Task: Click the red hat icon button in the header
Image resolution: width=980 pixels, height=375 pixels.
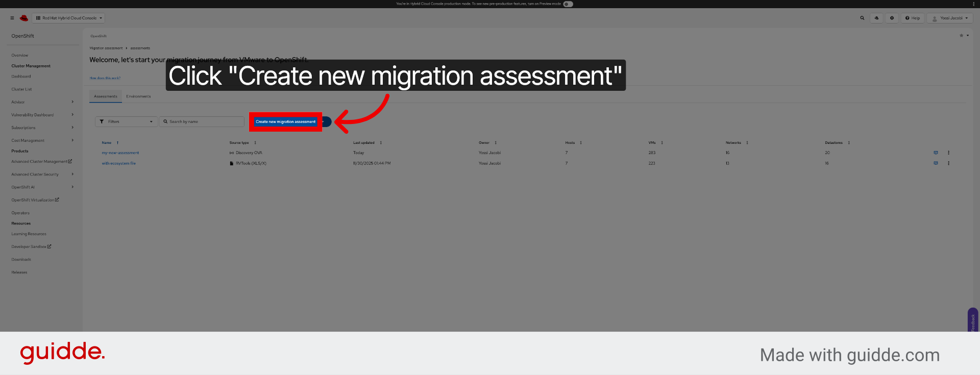Action: (x=876, y=18)
